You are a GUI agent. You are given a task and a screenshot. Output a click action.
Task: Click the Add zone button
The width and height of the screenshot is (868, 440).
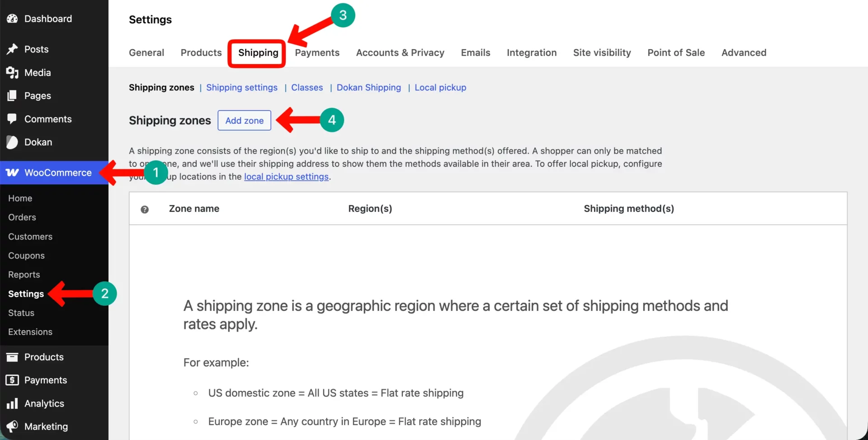point(245,120)
